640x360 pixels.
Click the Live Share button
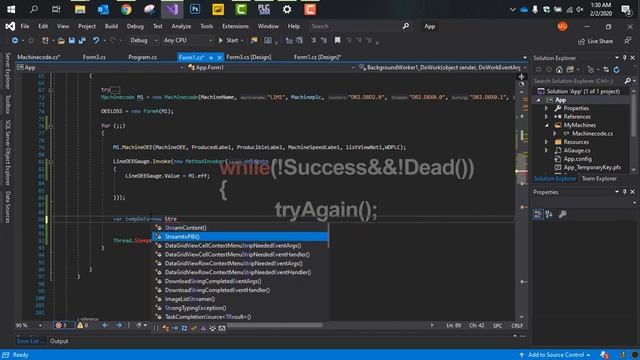point(596,41)
